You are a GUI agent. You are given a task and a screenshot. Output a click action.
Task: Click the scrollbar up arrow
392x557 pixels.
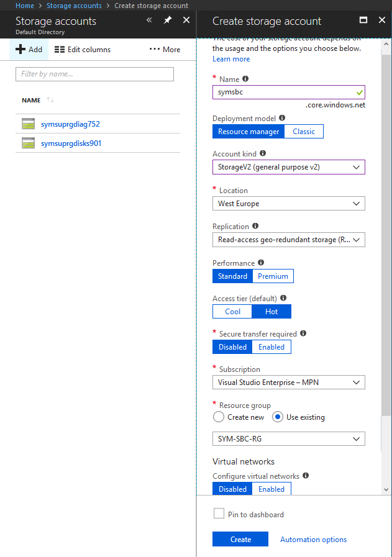386,44
